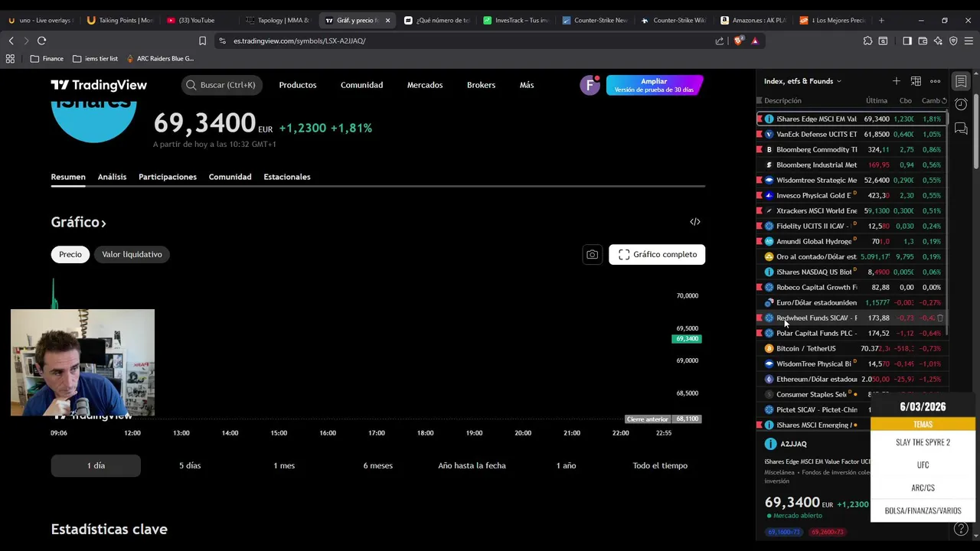The image size is (980, 551).
Task: Open the Finance bookmarks folder
Action: coord(47,58)
